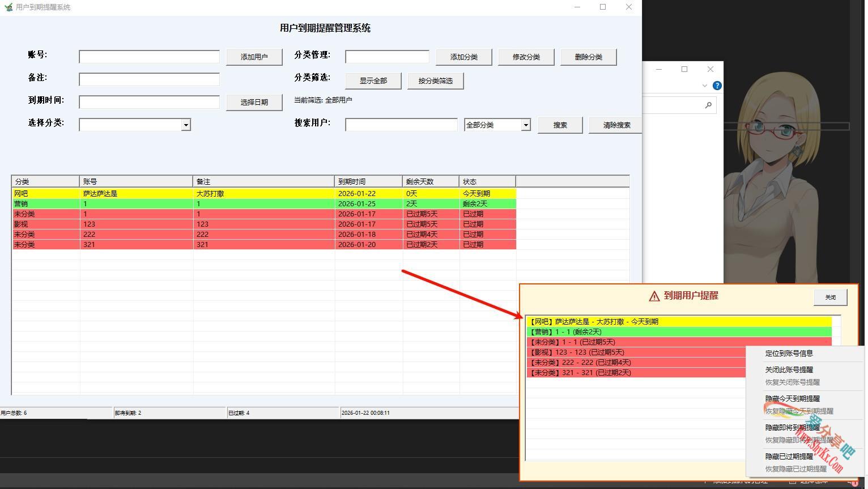This screenshot has height=489, width=868.
Task: Click the magnifier icon in the Explorer search box
Action: click(708, 105)
